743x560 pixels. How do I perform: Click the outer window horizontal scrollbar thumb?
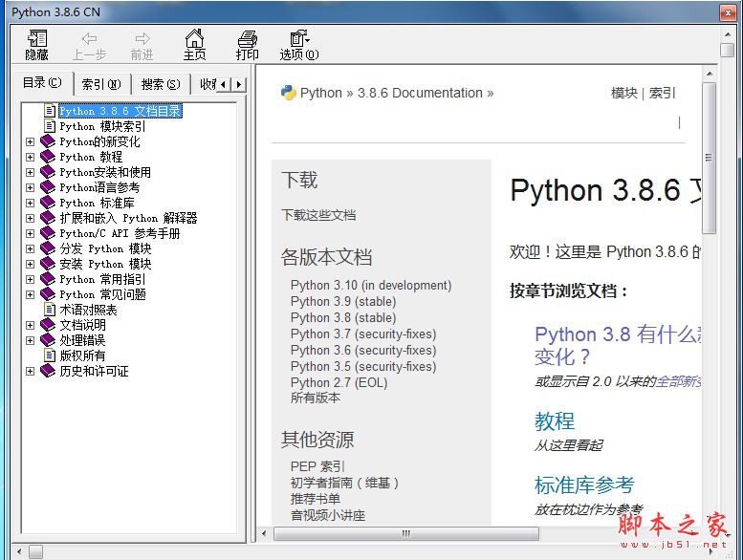pyautogui.click(x=36, y=551)
